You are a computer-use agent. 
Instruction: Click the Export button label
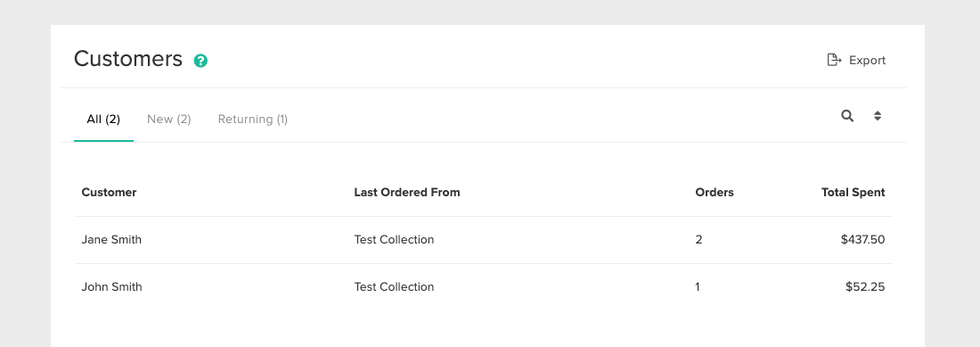868,61
